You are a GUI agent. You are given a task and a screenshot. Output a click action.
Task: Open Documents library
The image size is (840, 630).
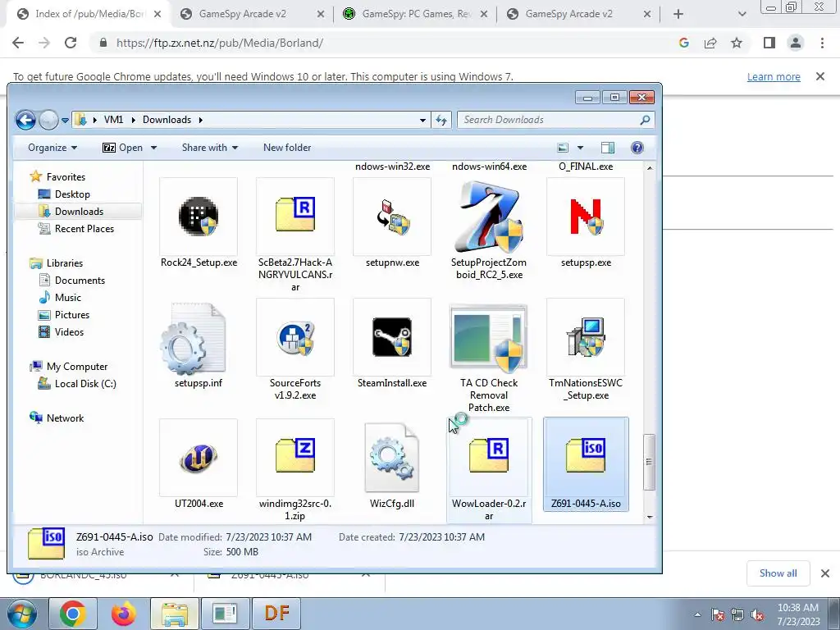pos(80,281)
